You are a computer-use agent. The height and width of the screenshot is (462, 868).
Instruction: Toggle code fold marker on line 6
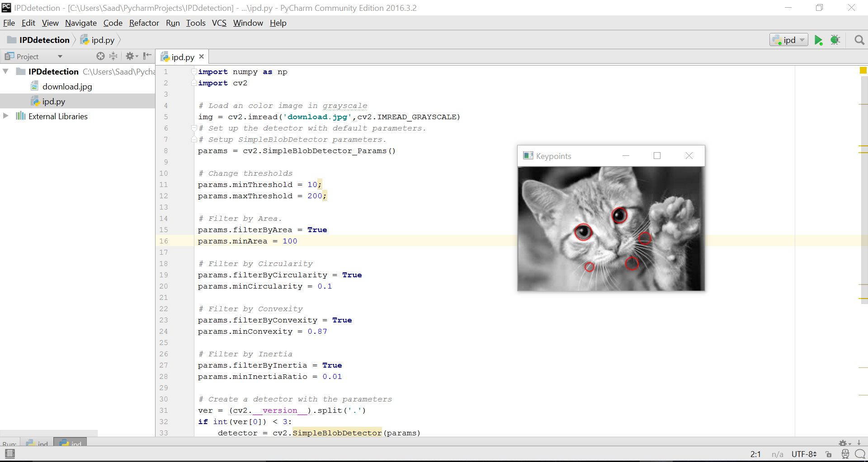[194, 128]
